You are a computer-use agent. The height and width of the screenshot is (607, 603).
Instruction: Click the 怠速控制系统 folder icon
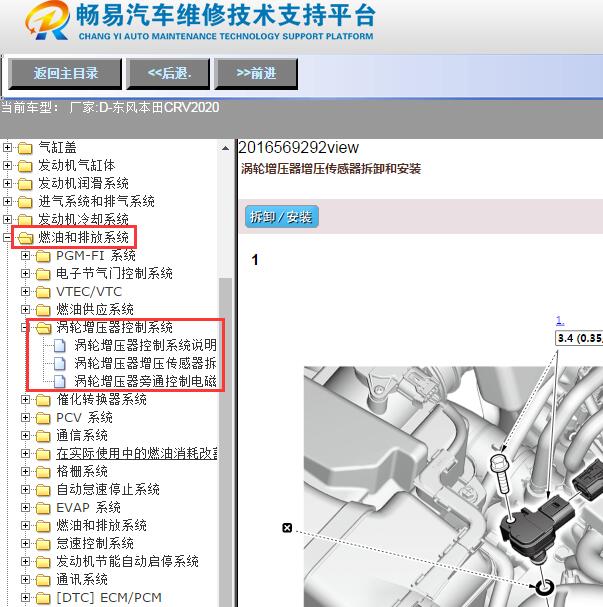43,544
